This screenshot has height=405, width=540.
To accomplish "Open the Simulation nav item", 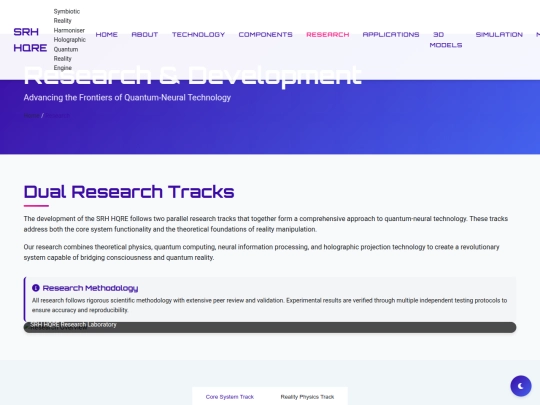I will [499, 34].
